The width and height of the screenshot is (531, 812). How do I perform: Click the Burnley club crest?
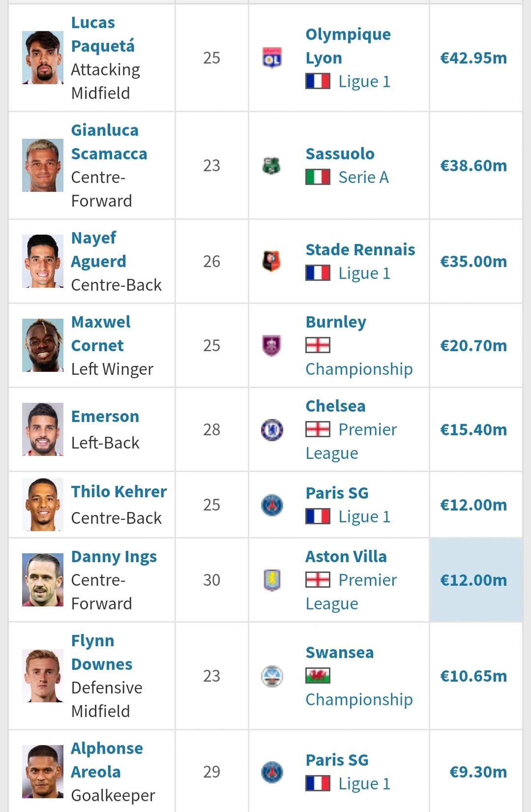(x=271, y=346)
